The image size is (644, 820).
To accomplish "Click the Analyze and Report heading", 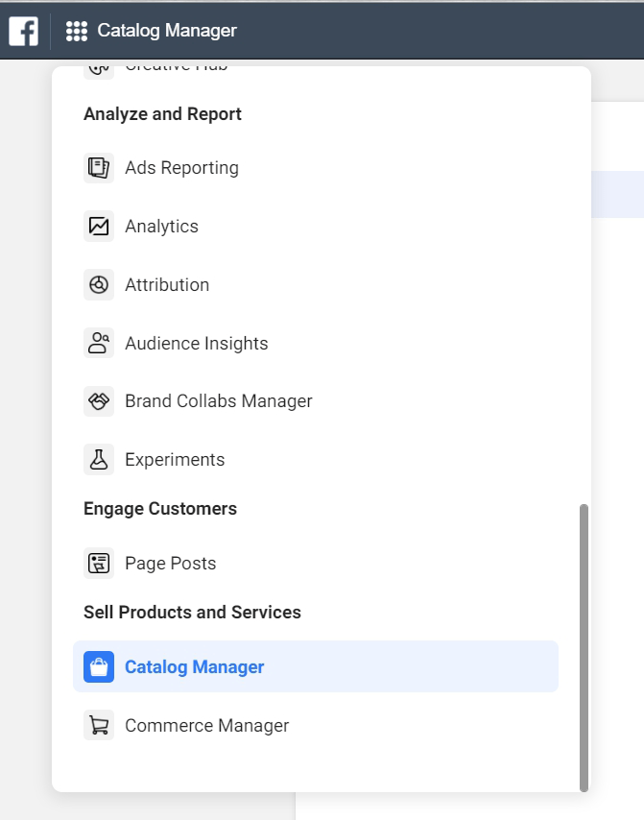I will pos(162,114).
